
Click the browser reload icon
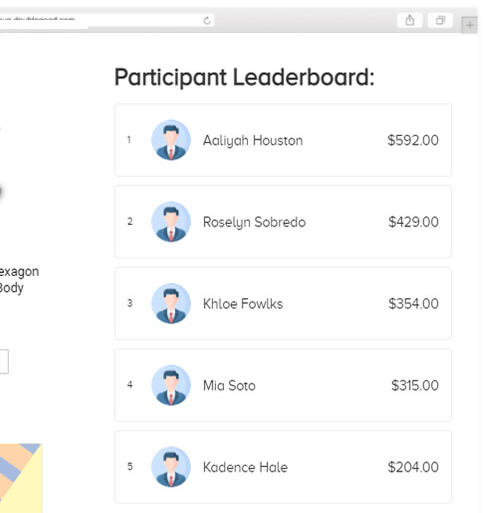[207, 21]
